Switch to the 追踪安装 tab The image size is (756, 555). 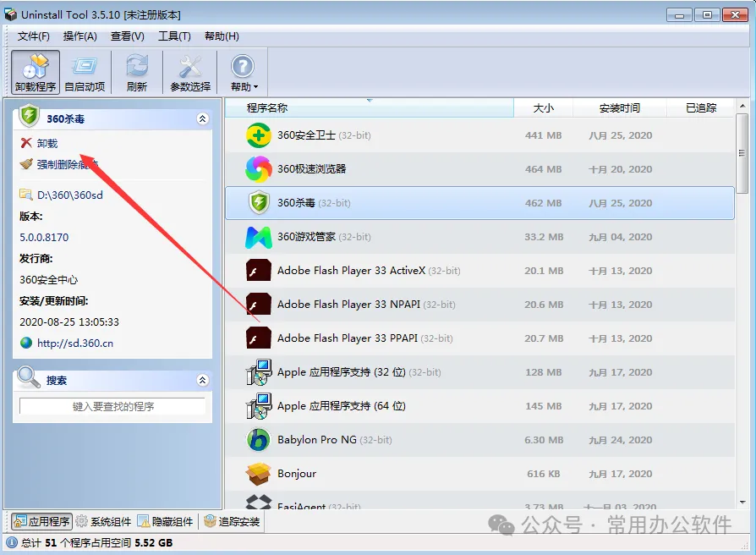232,521
